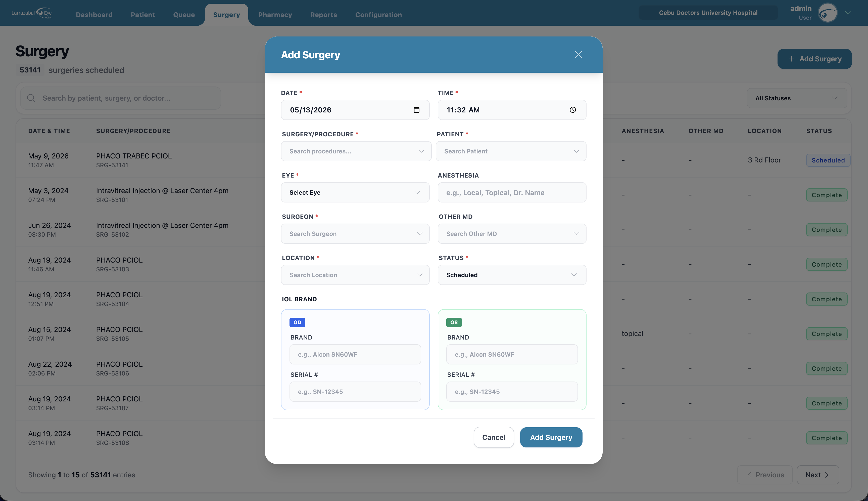Open the Search Location dropdown

[x=355, y=275]
